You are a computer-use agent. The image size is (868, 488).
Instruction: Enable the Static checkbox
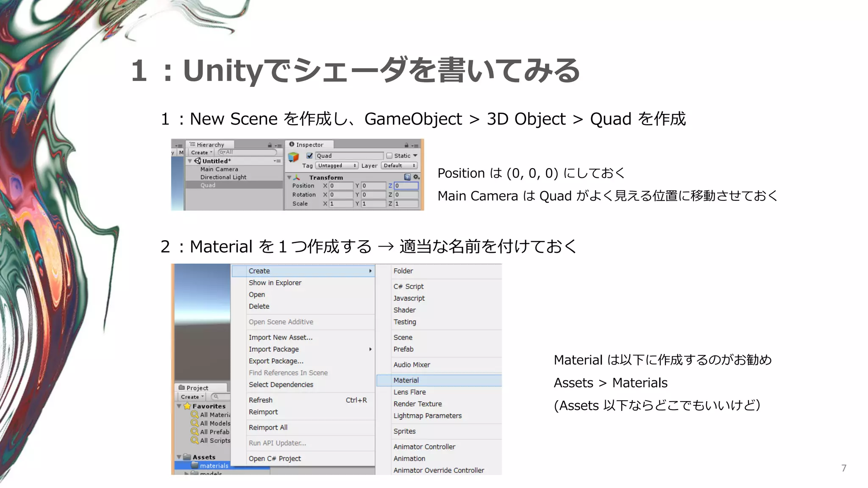(389, 155)
